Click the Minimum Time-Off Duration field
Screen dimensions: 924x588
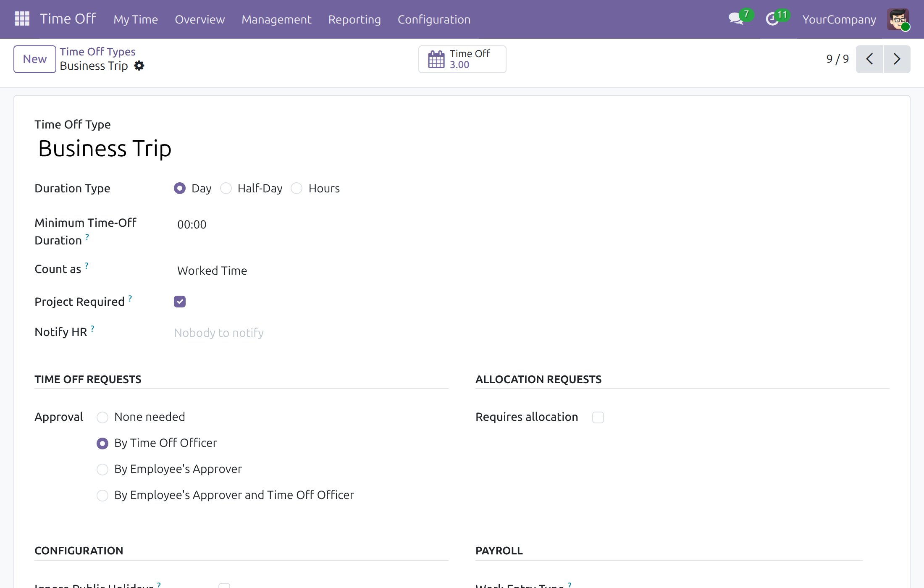[x=311, y=225]
